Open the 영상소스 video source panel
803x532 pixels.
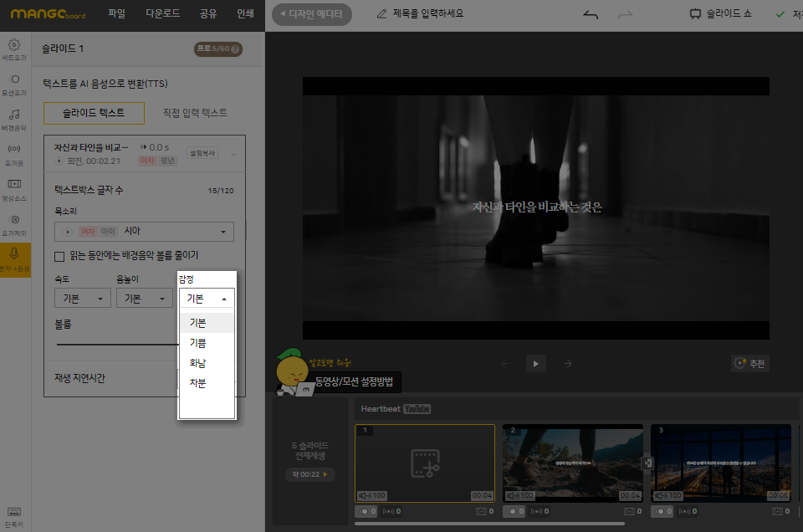(14, 189)
